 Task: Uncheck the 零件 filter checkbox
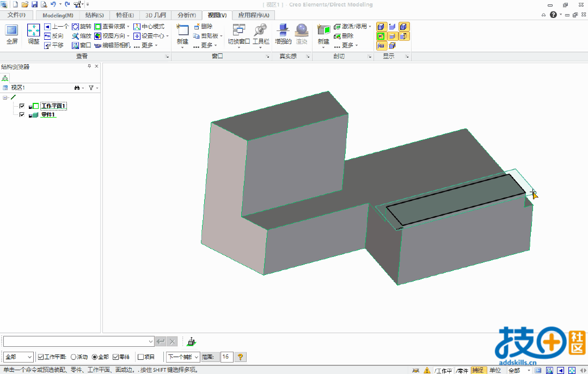pos(115,357)
